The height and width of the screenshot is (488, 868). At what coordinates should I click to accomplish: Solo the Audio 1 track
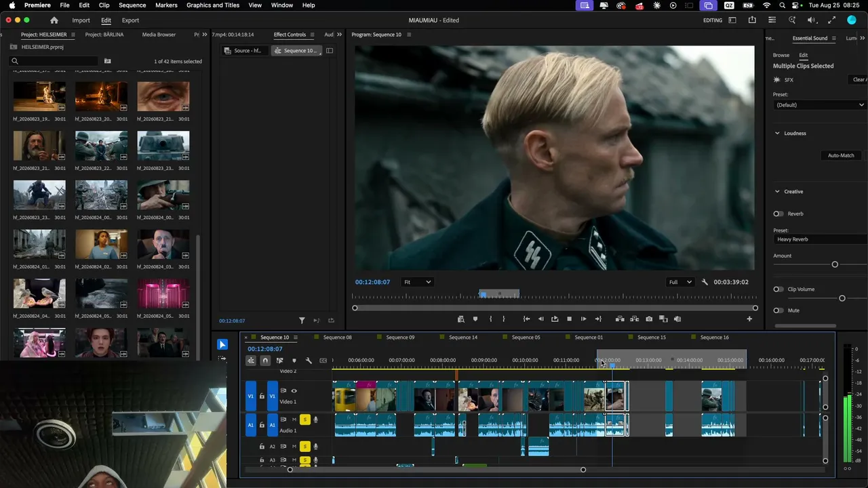click(x=305, y=420)
